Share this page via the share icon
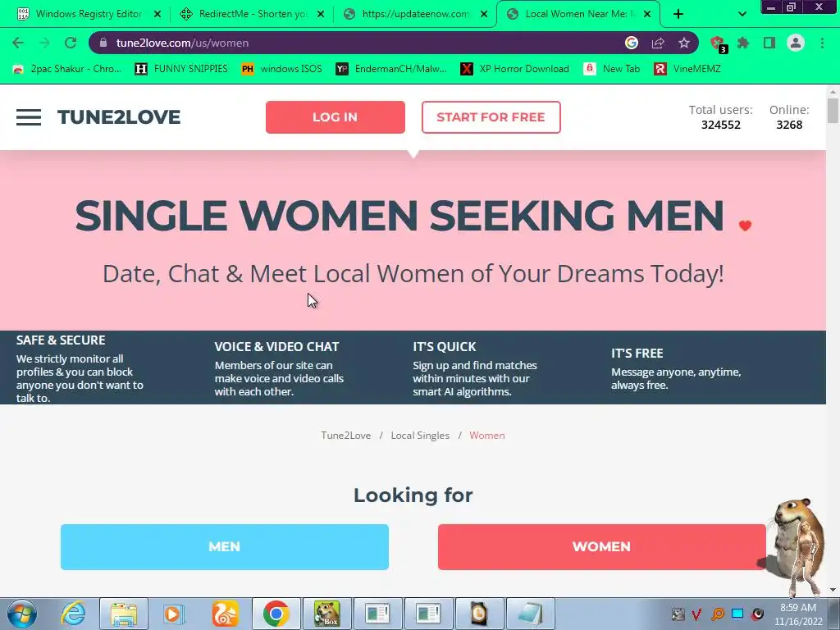This screenshot has height=630, width=840. click(658, 43)
